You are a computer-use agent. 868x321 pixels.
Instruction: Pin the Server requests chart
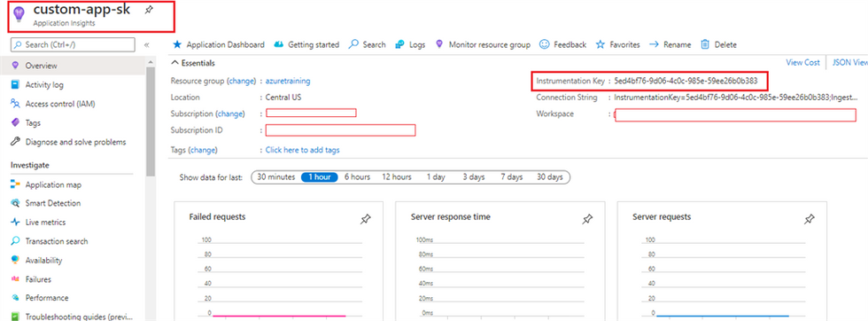tap(810, 220)
